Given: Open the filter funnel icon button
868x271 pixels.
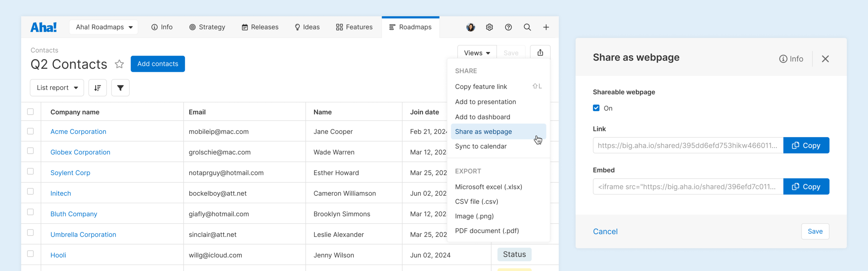Looking at the screenshot, I should point(120,88).
